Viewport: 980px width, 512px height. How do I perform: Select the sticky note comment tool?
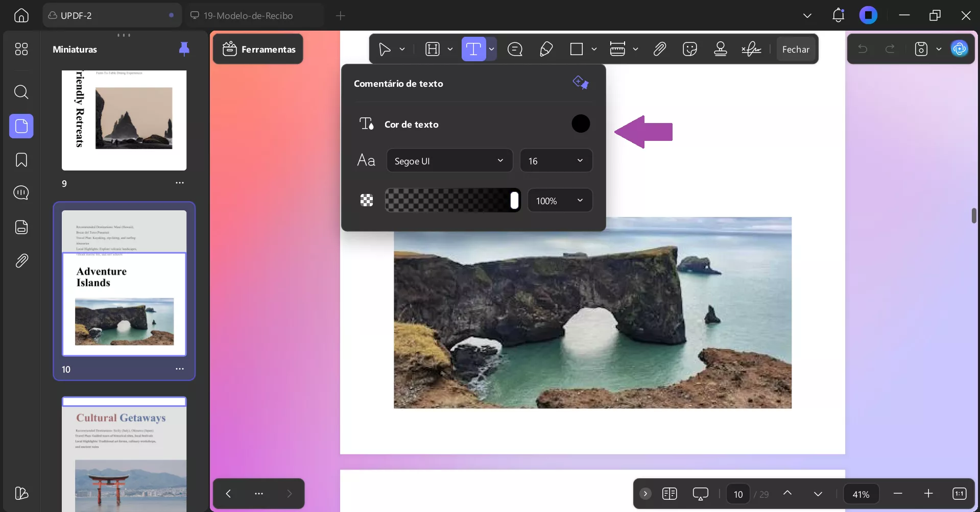click(x=515, y=49)
